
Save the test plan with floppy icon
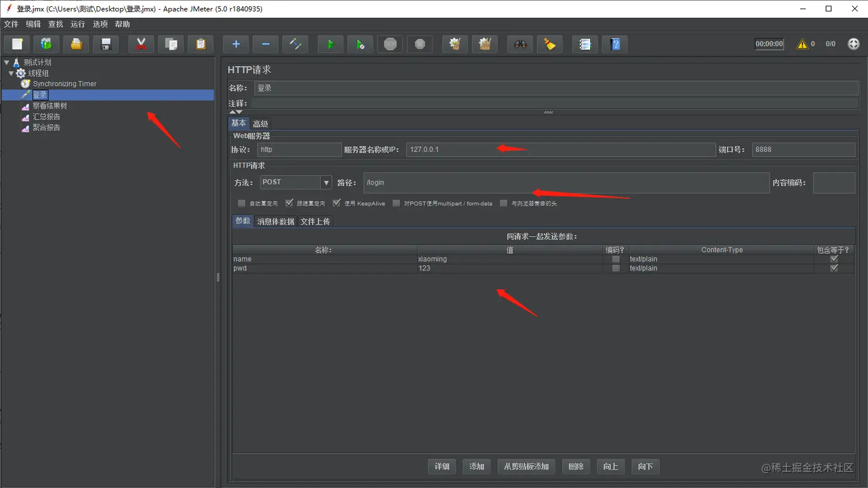106,44
